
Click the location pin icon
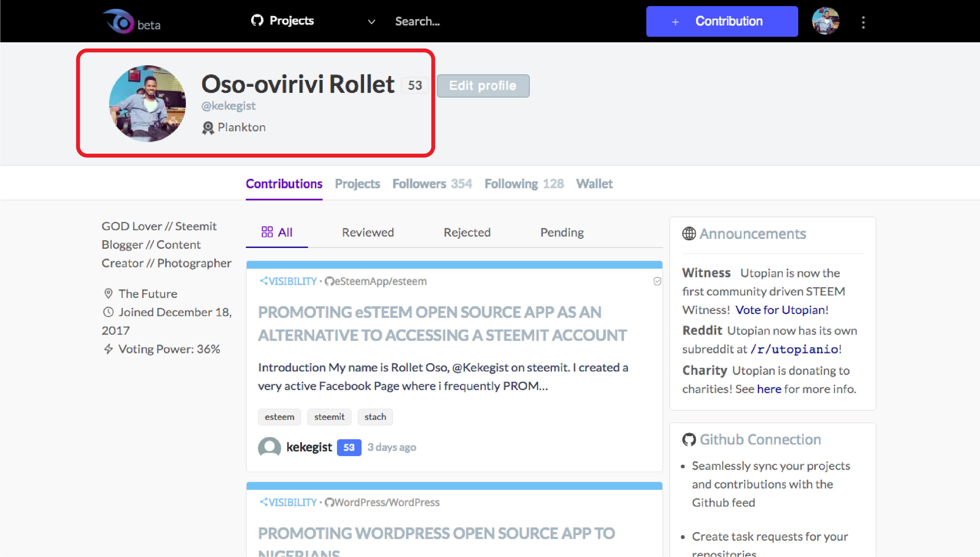pyautogui.click(x=109, y=293)
